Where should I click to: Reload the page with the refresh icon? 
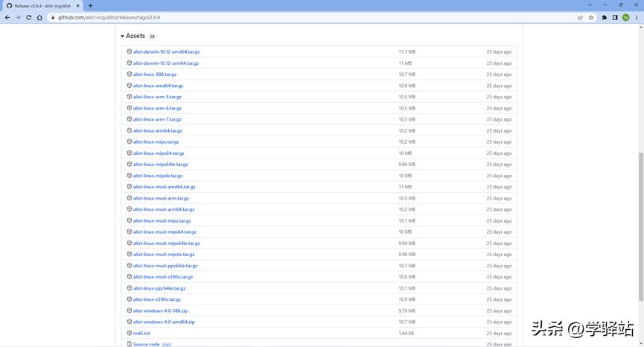pyautogui.click(x=29, y=17)
